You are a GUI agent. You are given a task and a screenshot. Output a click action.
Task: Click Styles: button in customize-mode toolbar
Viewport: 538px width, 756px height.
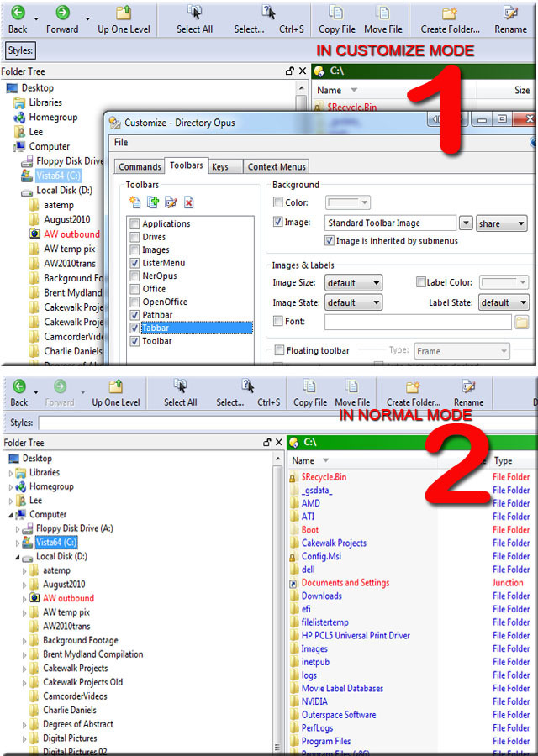[x=20, y=50]
